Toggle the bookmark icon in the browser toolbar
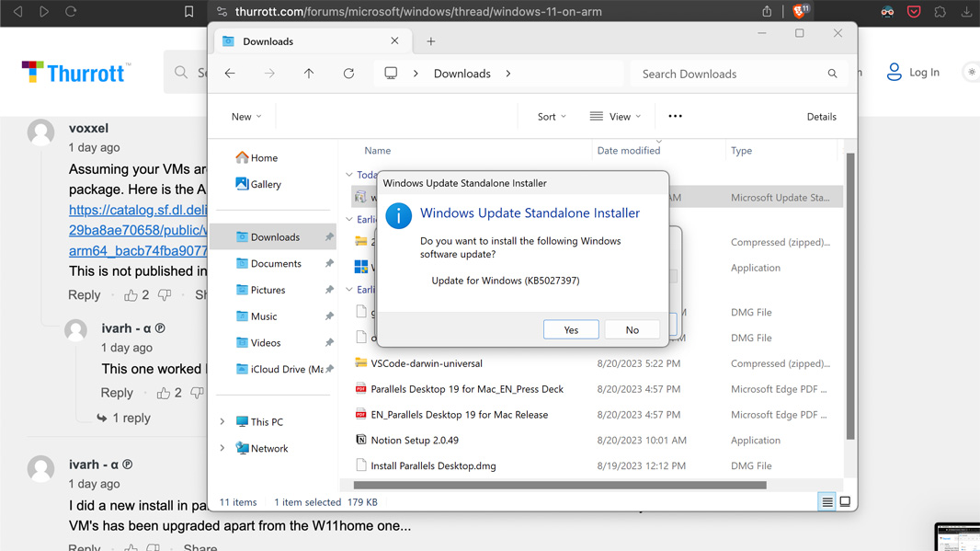 (x=188, y=12)
